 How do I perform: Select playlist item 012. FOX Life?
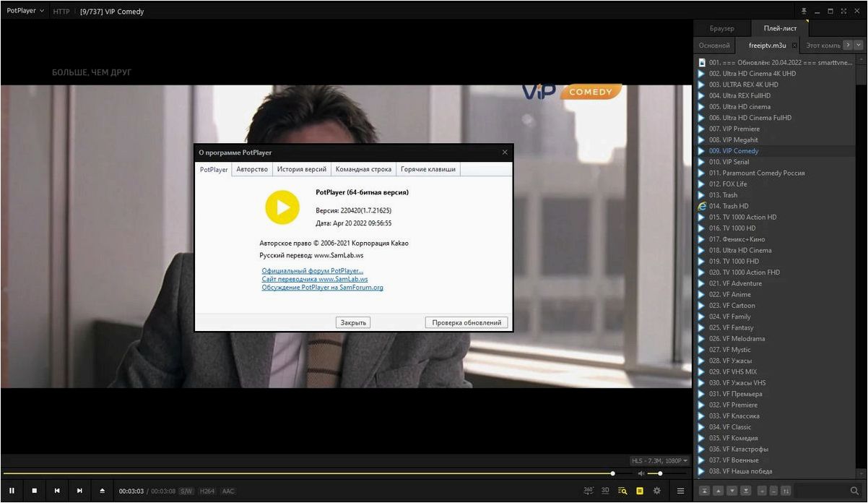pyautogui.click(x=774, y=184)
